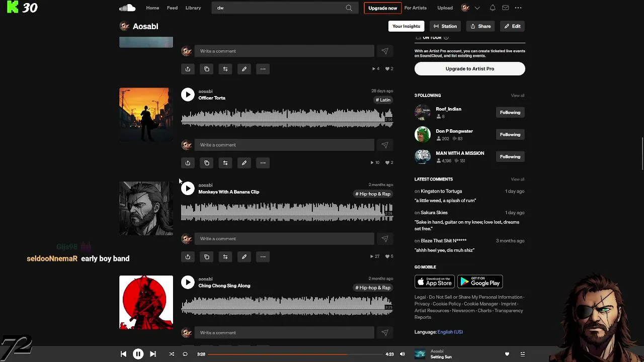View all in 3 Following section
The width and height of the screenshot is (644, 362).
(x=518, y=96)
